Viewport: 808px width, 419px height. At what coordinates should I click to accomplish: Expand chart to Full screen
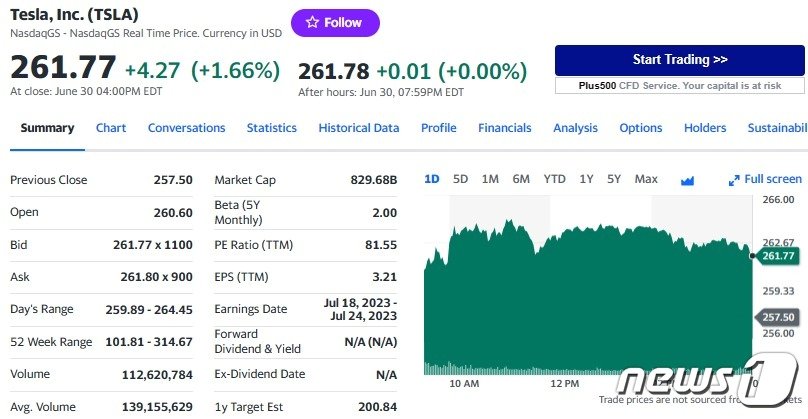765,179
